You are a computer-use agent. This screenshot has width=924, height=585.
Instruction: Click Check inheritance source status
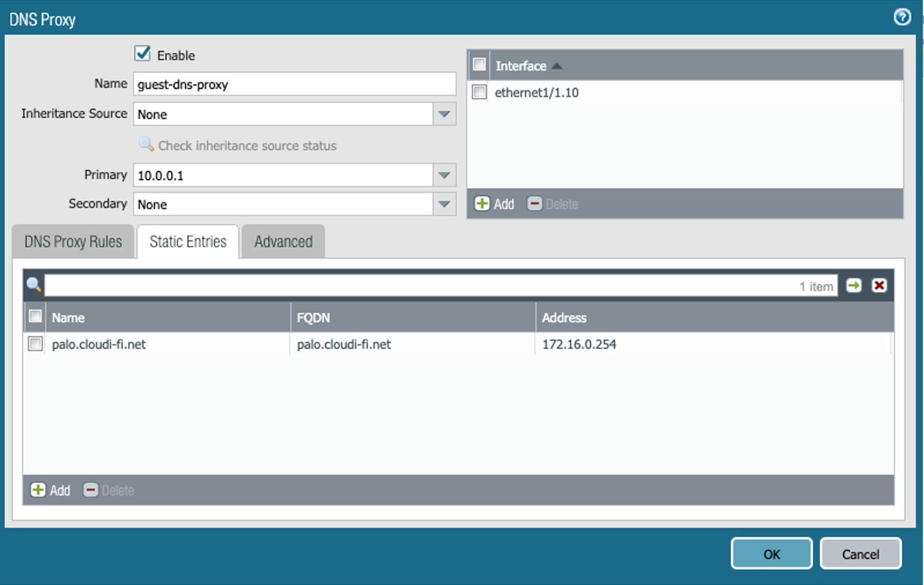point(247,145)
